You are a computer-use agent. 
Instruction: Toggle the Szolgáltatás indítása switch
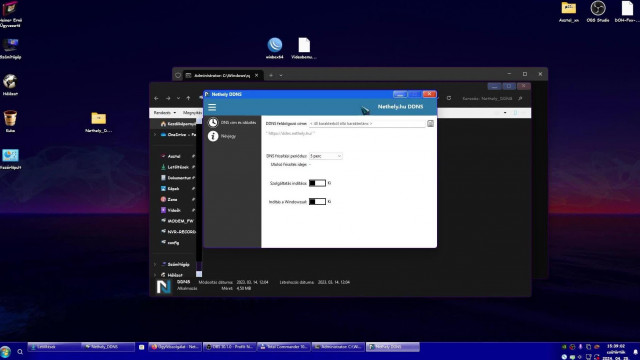(x=317, y=183)
